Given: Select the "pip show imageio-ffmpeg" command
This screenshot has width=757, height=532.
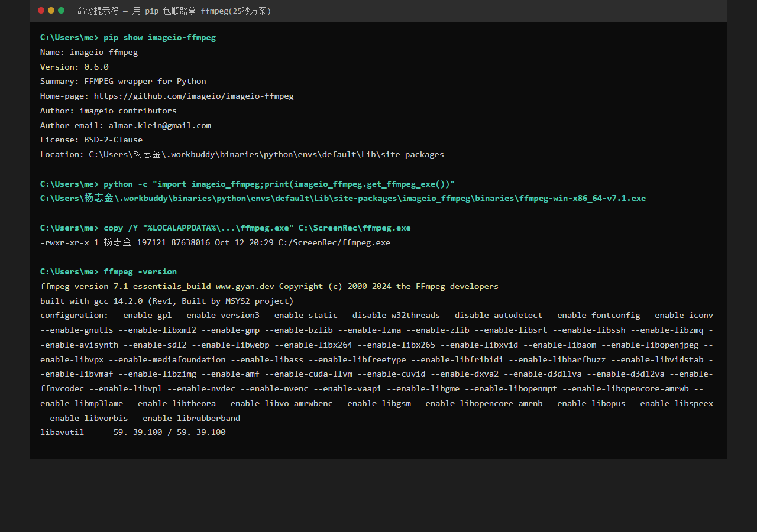Looking at the screenshot, I should point(160,37).
